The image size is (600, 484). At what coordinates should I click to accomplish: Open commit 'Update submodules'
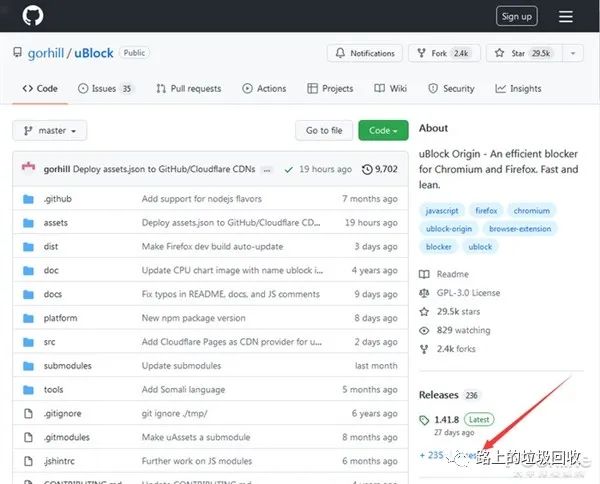[181, 366]
